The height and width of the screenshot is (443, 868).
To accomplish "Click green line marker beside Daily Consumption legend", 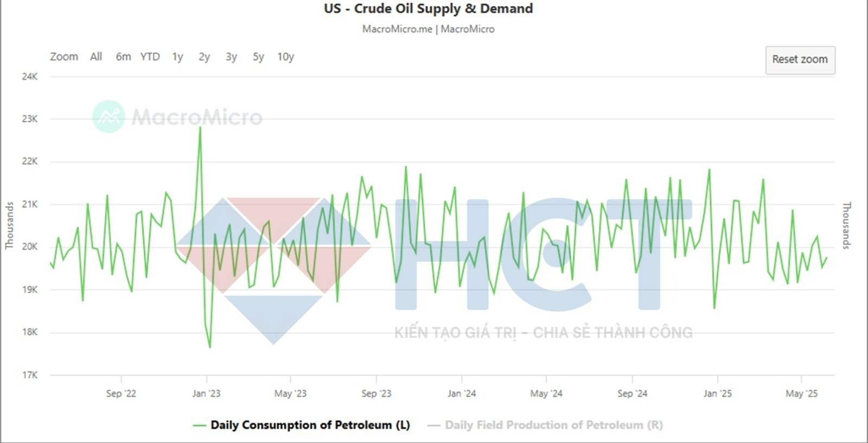I will [199, 426].
